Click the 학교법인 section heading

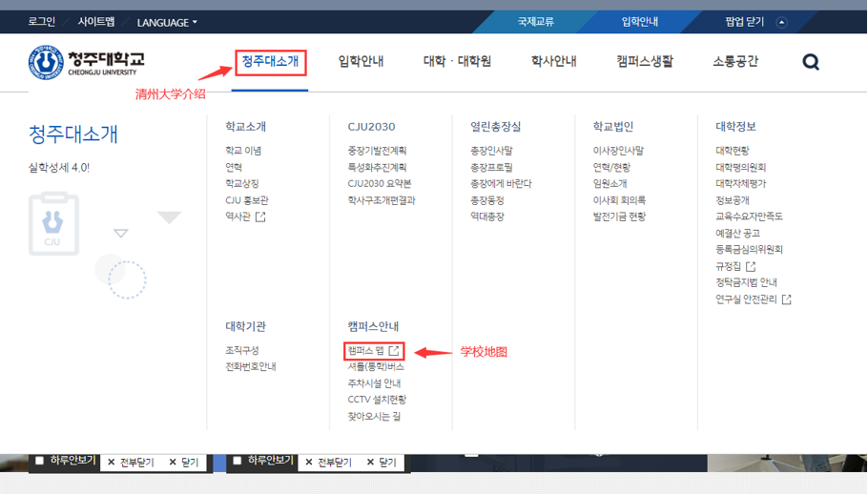(612, 127)
